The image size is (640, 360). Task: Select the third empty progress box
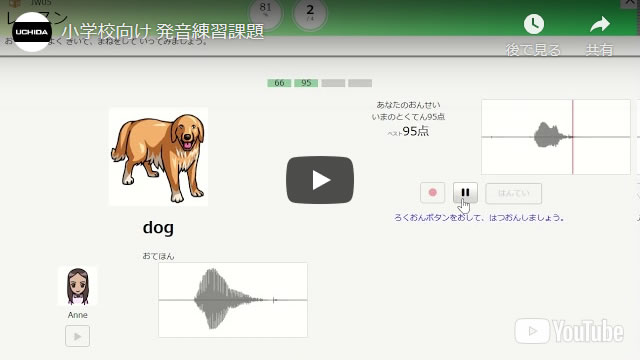tap(333, 83)
